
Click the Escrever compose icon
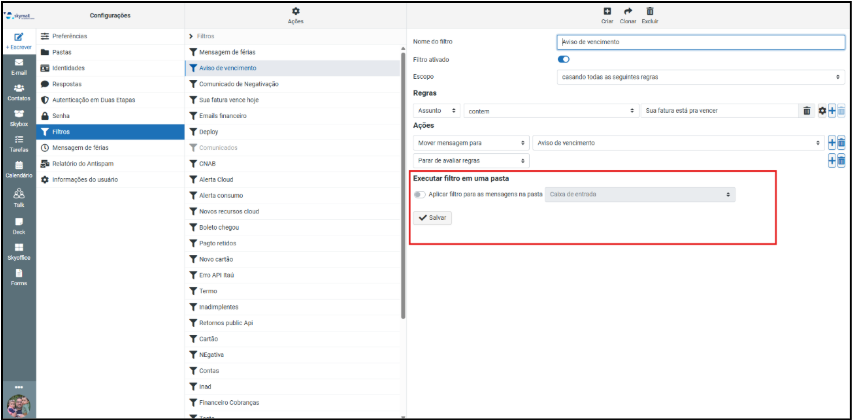[x=18, y=38]
